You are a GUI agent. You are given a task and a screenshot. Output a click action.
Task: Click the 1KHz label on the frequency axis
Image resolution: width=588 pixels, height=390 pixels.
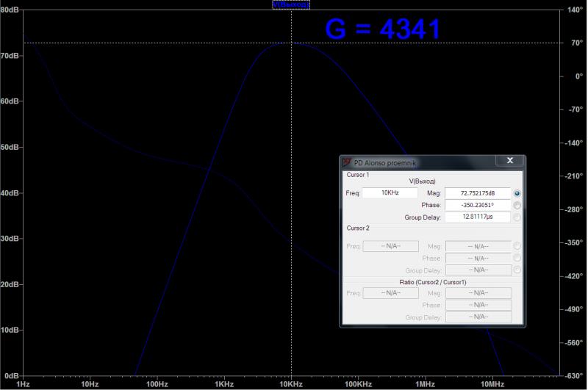[x=224, y=384]
